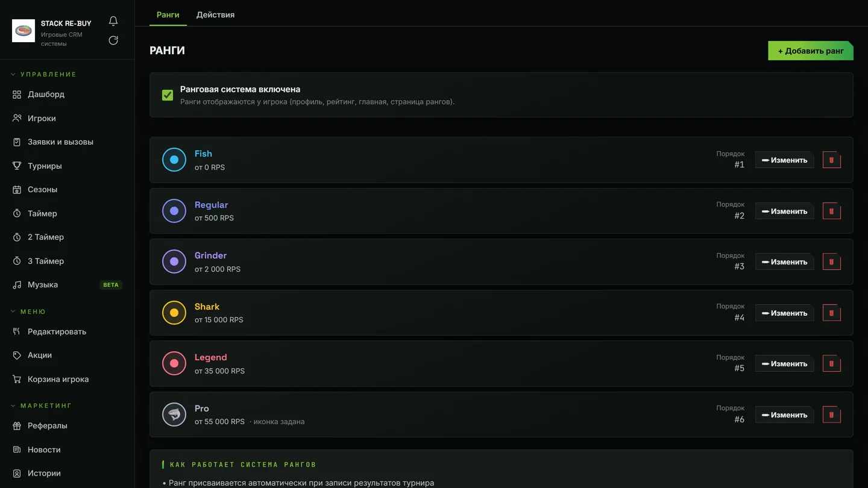The height and width of the screenshot is (488, 868).
Task: Toggle Ранговая система включена checkbox
Action: click(x=168, y=95)
